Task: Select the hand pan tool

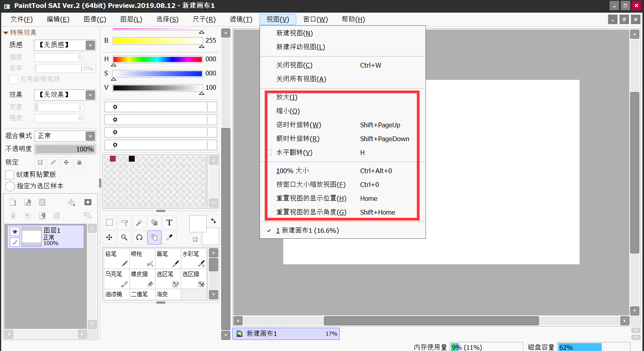Action: (x=154, y=238)
